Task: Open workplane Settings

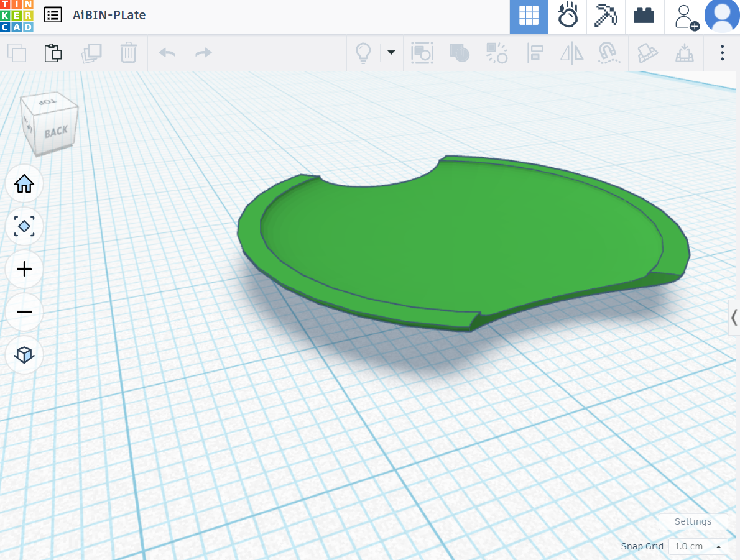Action: click(x=692, y=521)
